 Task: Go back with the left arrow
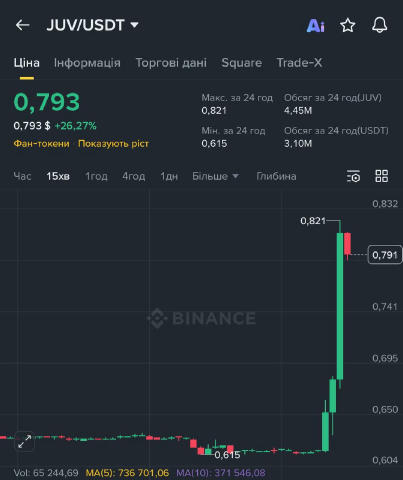point(22,25)
